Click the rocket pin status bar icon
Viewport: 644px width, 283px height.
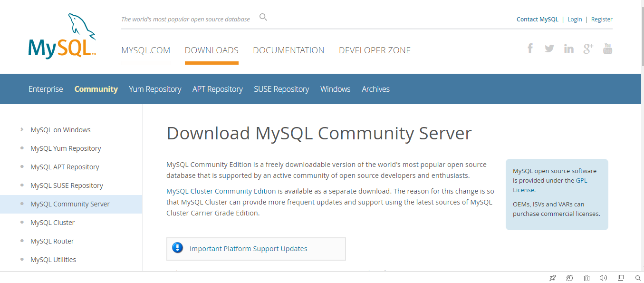(x=553, y=278)
